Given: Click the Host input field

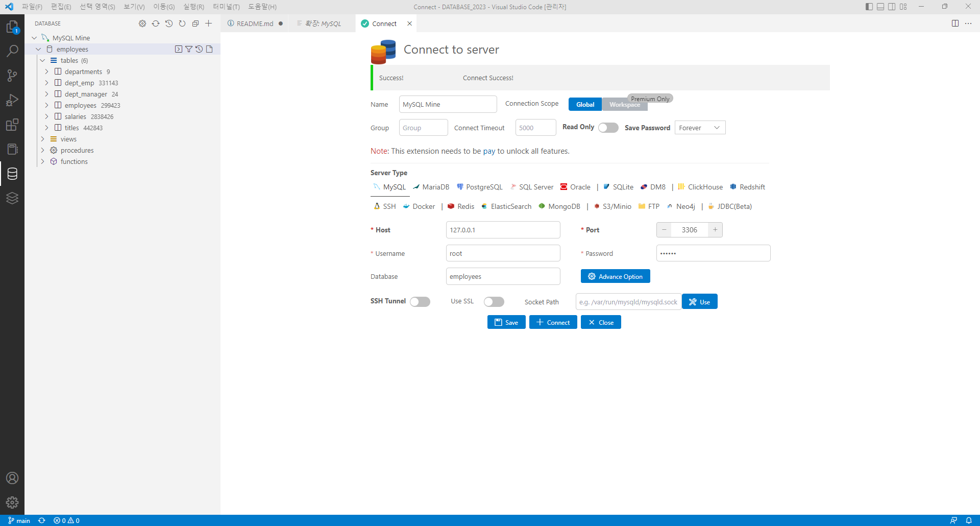Looking at the screenshot, I should click(503, 230).
